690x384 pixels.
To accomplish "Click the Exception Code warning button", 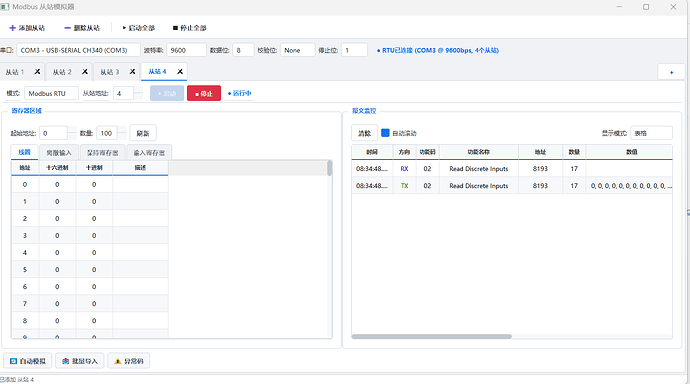I will pyautogui.click(x=128, y=361).
